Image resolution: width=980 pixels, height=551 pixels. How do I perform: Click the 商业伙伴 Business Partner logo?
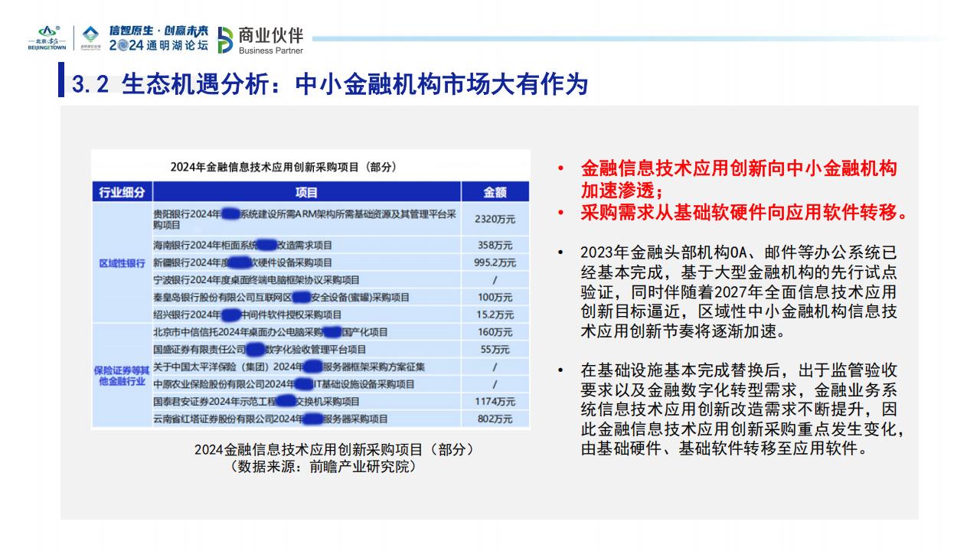260,40
